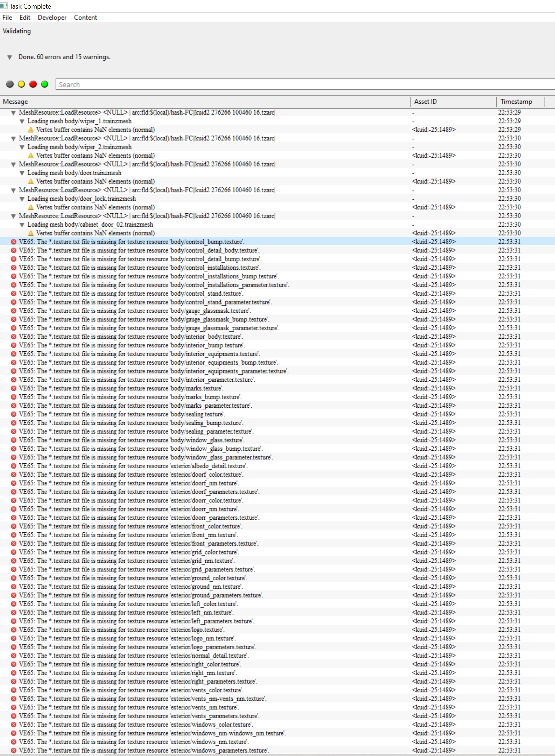Click error icon for 'exterior/doorf_color.texture'
Viewport: 555px width, 756px height.
[14, 474]
